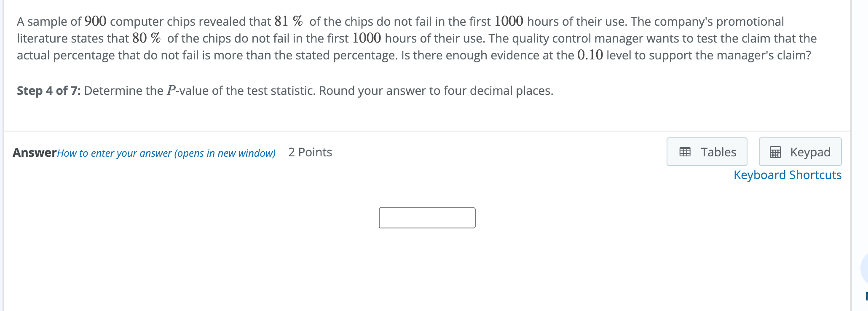Screen dimensions: 868x311
Task: Select the calculator-style icon inside Keypad button
Action: click(775, 152)
